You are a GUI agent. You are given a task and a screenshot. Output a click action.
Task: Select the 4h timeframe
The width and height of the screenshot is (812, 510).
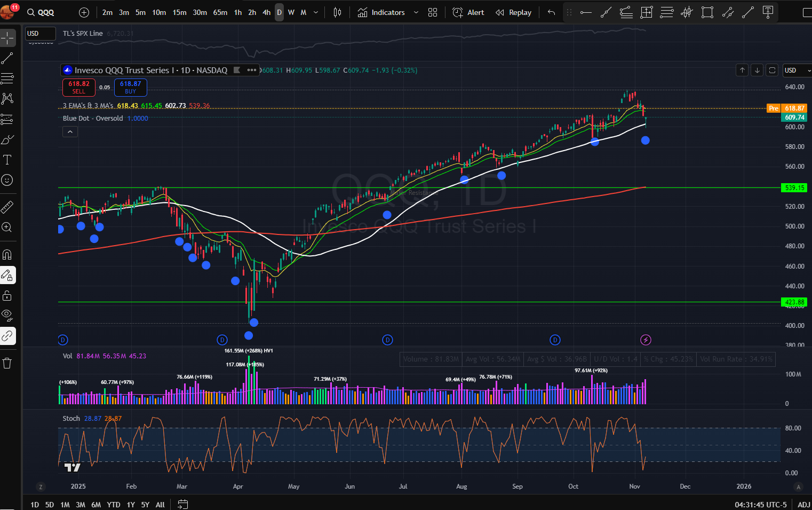coord(266,12)
